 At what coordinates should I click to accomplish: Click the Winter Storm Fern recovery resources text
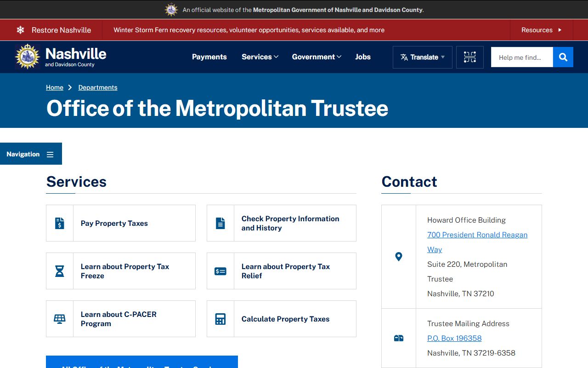point(249,30)
